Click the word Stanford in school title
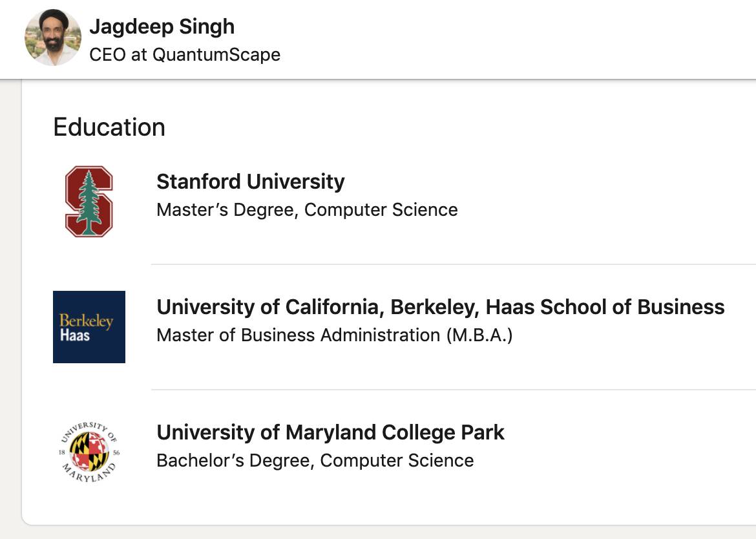 click(x=199, y=182)
